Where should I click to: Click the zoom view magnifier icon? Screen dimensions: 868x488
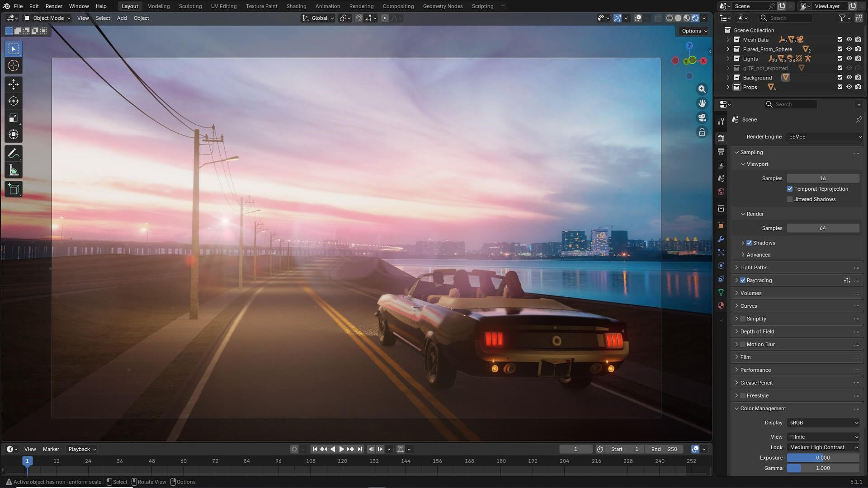tap(702, 89)
